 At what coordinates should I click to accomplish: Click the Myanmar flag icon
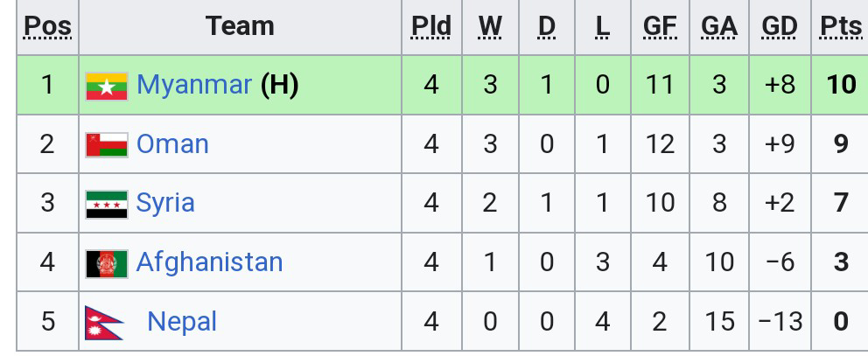coord(106,85)
